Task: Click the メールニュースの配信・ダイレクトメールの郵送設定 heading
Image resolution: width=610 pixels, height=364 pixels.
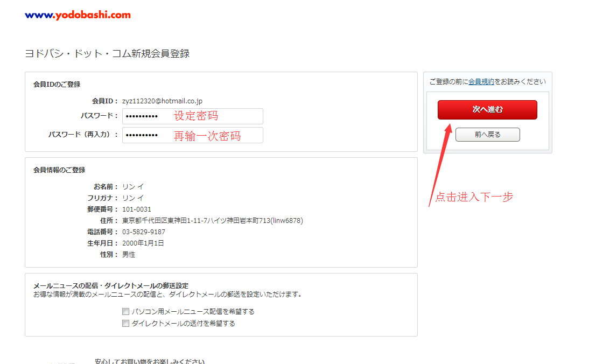Action: [111, 286]
